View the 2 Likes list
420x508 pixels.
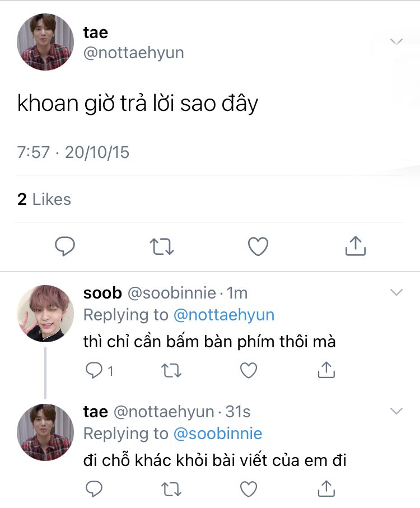tap(44, 199)
